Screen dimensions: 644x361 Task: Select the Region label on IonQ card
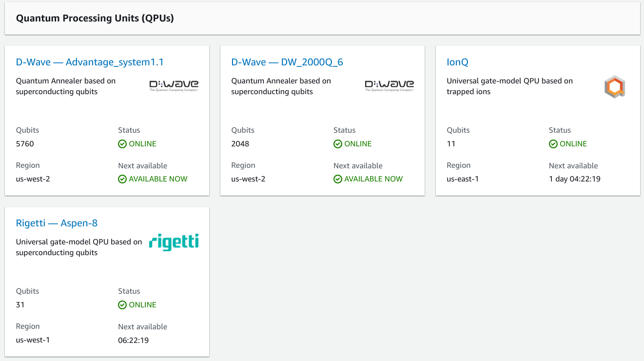pos(459,165)
